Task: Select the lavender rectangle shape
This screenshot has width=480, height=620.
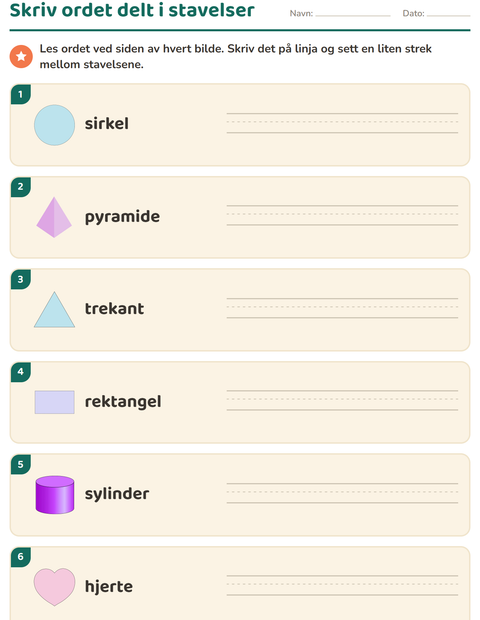Action: [x=55, y=402]
